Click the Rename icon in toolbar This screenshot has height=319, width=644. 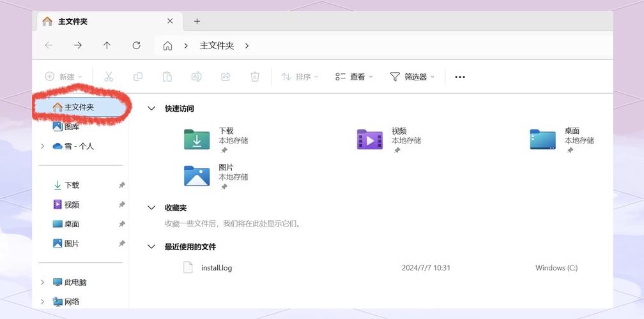point(196,77)
